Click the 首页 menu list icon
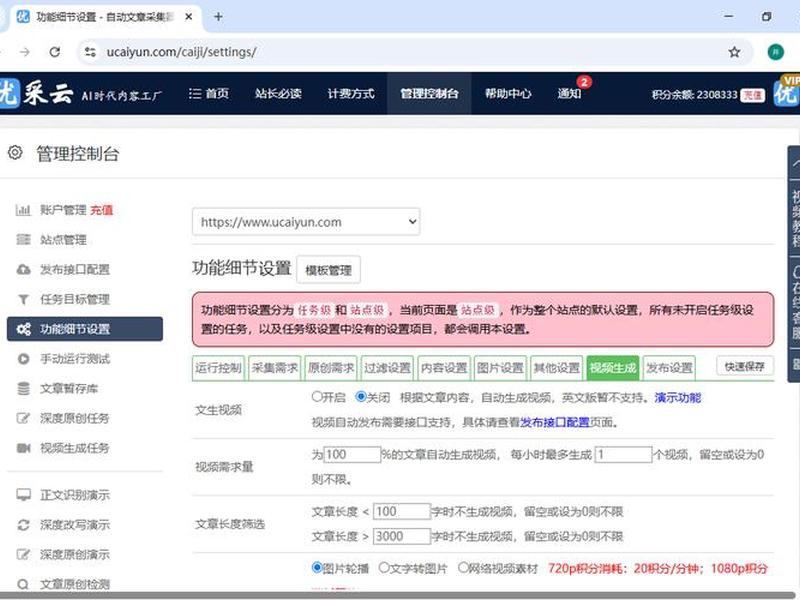The width and height of the screenshot is (800, 600). 194,93
